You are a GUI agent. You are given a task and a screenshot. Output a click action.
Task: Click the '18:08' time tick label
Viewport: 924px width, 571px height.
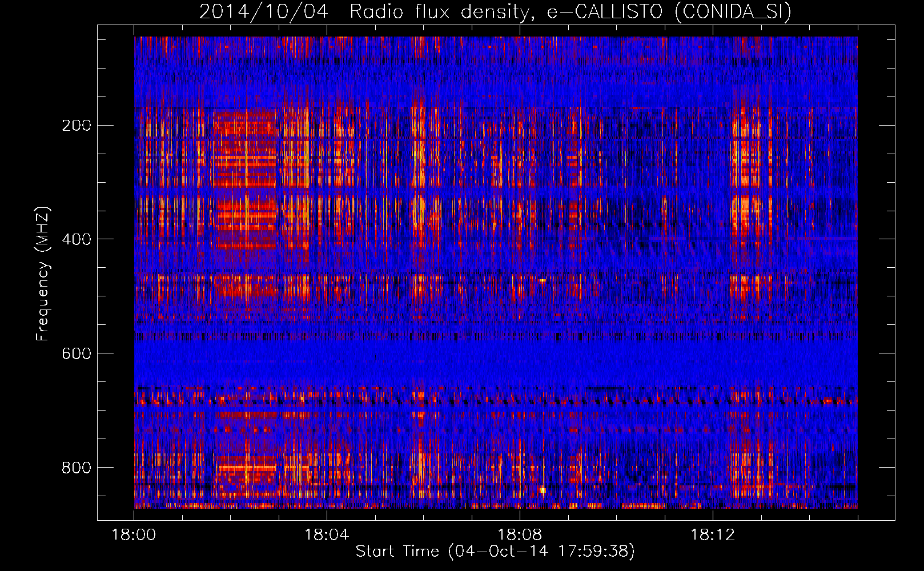tap(520, 535)
